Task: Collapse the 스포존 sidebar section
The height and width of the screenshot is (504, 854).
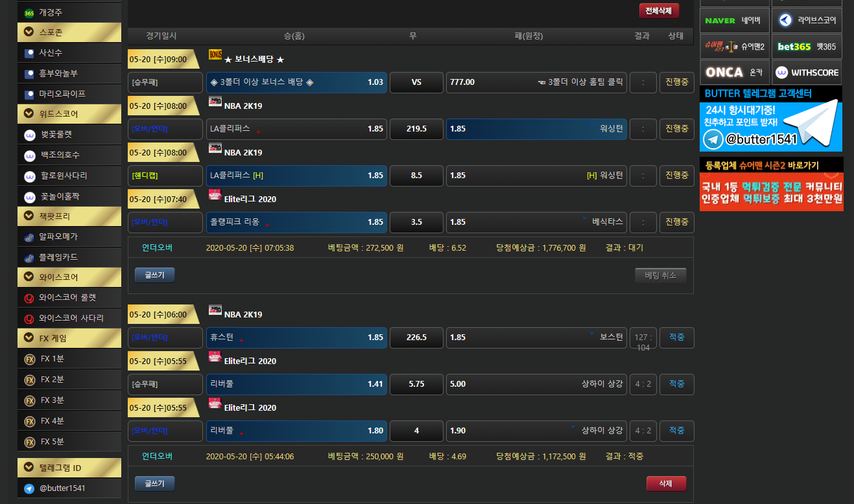Action: click(x=29, y=32)
